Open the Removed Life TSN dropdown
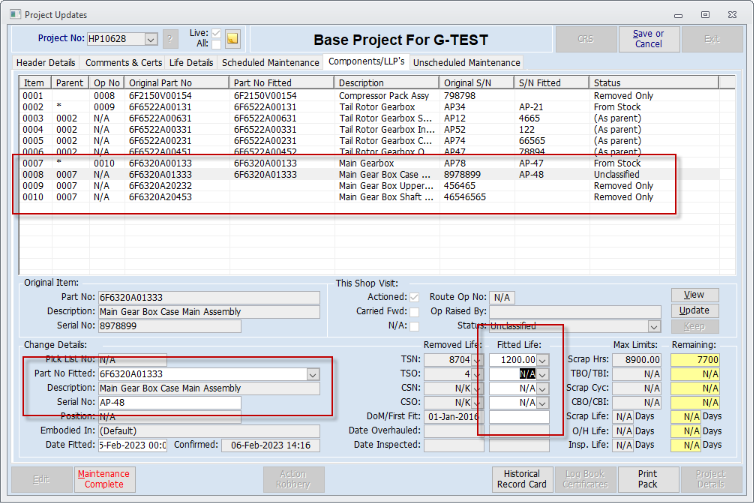Image resolution: width=754 pixels, height=503 pixels. pos(477,360)
